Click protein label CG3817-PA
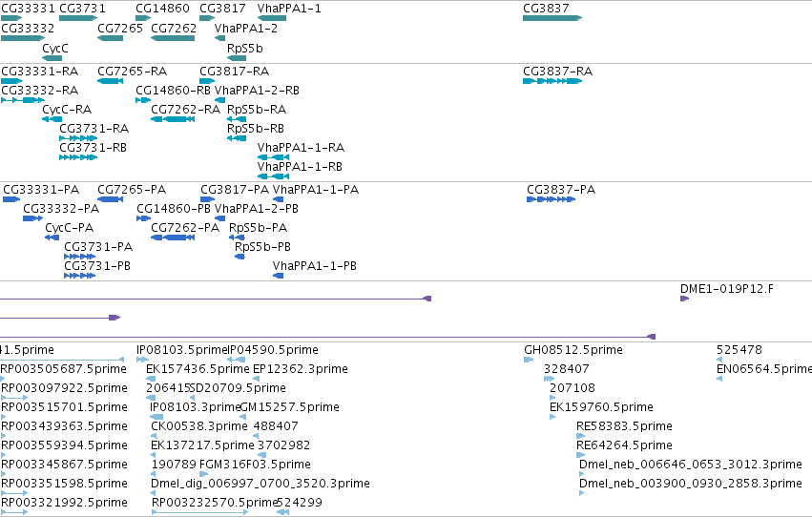 pyautogui.click(x=235, y=190)
